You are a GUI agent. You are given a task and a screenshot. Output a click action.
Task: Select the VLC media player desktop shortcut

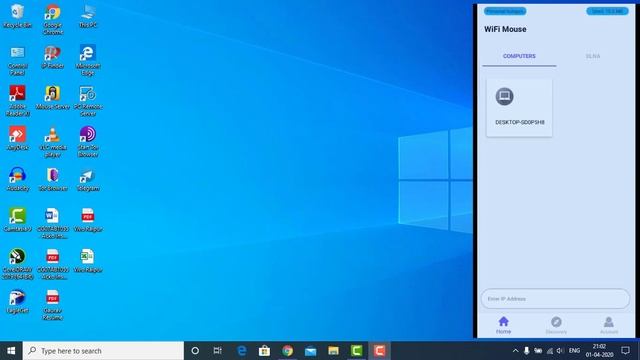tap(53, 142)
